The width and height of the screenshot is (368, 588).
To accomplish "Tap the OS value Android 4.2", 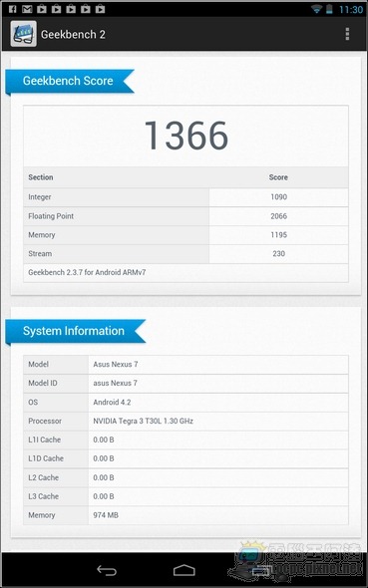I will [x=112, y=402].
